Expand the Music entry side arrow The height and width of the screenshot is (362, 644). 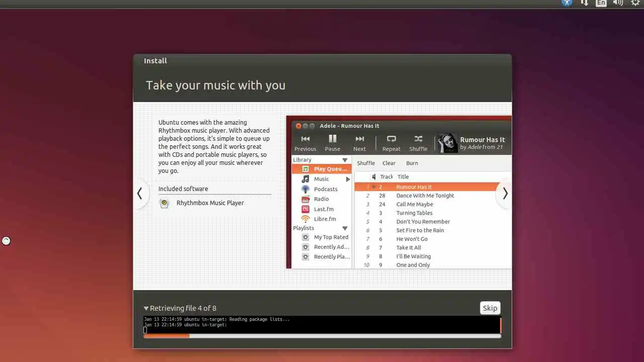[348, 179]
